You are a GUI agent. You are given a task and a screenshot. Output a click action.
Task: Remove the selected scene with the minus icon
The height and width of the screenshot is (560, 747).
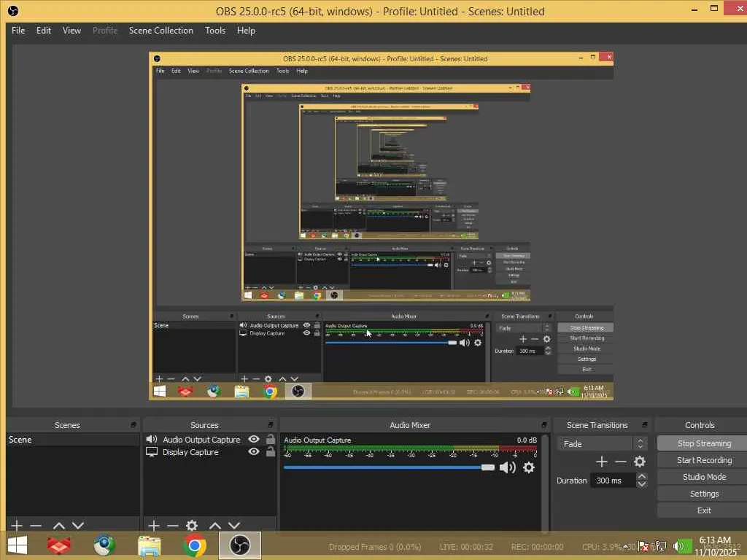[36, 526]
